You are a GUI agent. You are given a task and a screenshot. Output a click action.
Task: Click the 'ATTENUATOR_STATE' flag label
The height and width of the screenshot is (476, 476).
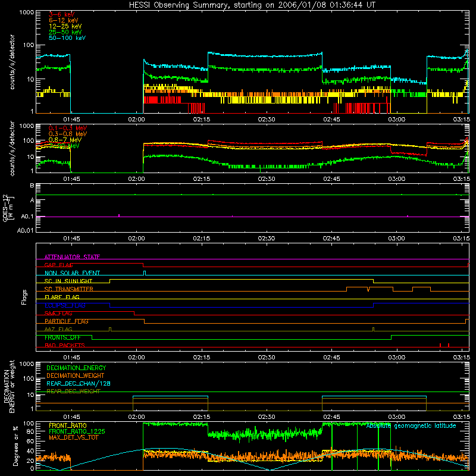[x=72, y=257]
